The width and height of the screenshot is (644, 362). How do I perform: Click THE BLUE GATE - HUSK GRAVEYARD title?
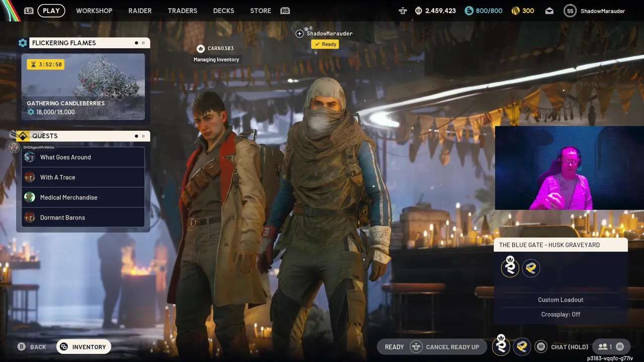549,245
